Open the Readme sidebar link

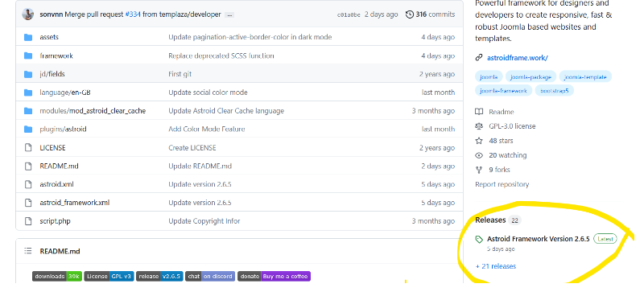501,112
